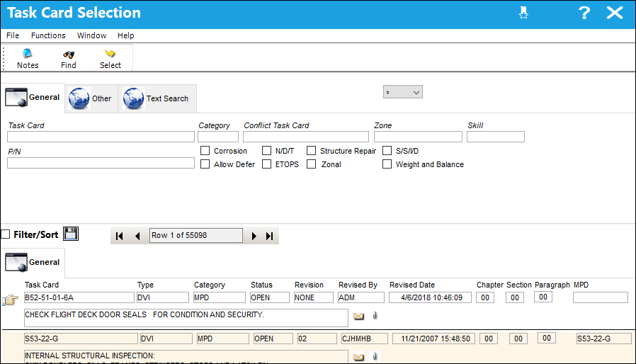This screenshot has width=636, height=364.
Task: Select task card S53-22-G cell
Action: (x=81, y=339)
